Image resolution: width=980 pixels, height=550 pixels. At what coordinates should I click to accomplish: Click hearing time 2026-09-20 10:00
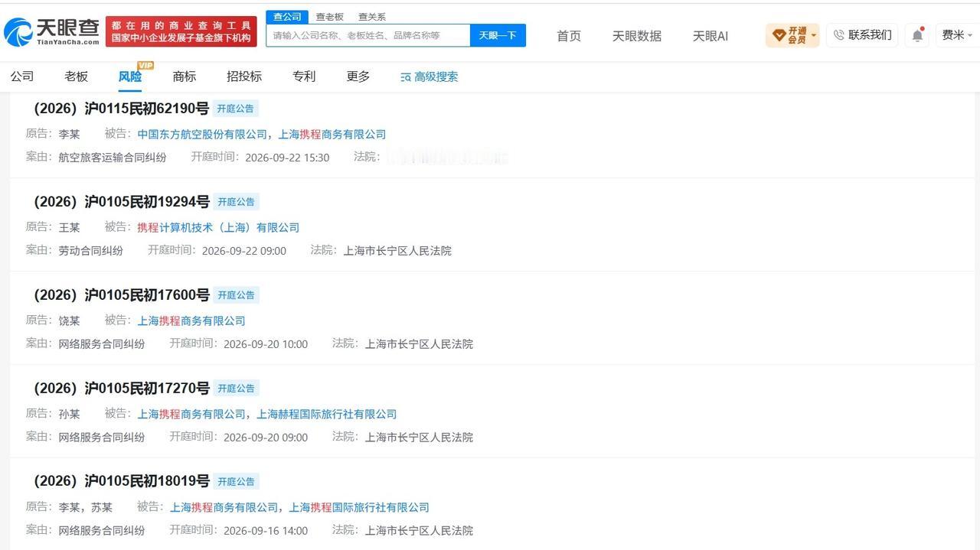coord(266,344)
